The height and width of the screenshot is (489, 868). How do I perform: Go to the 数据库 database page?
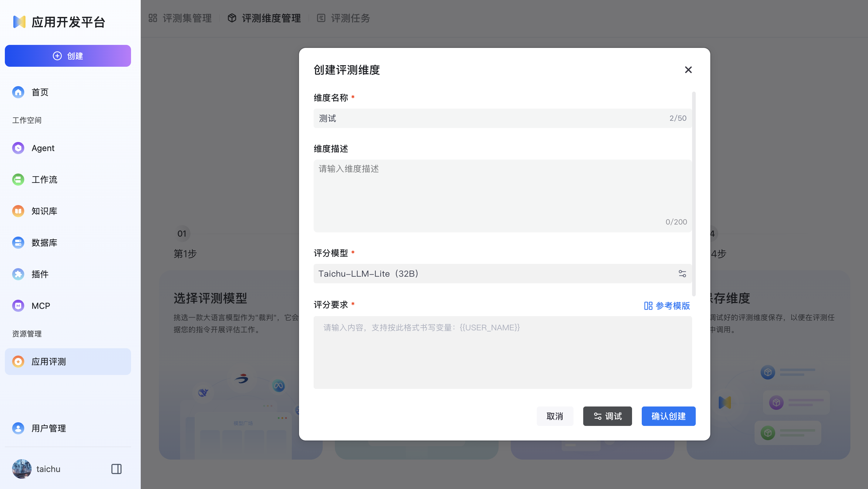44,243
